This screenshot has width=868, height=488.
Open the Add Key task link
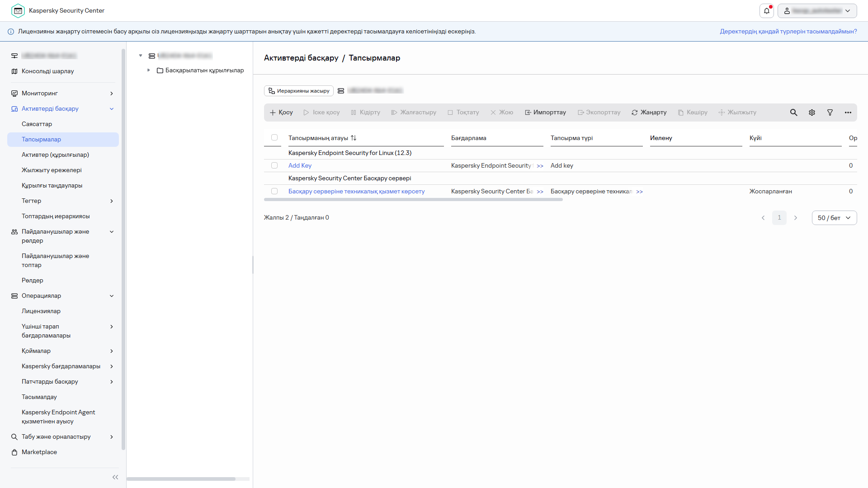pyautogui.click(x=300, y=165)
